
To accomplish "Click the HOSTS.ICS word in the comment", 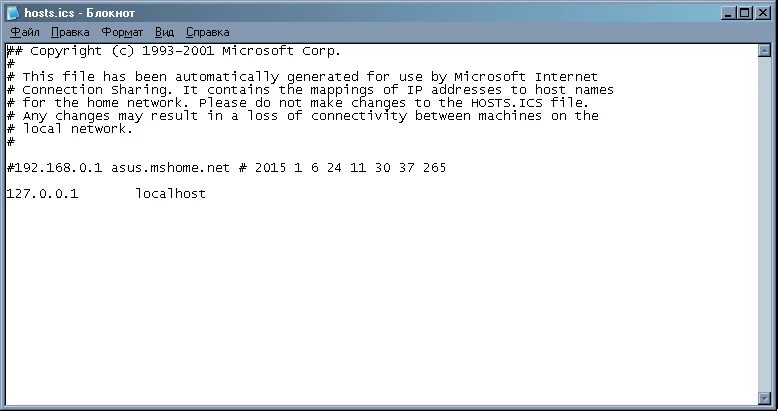I will point(507,103).
